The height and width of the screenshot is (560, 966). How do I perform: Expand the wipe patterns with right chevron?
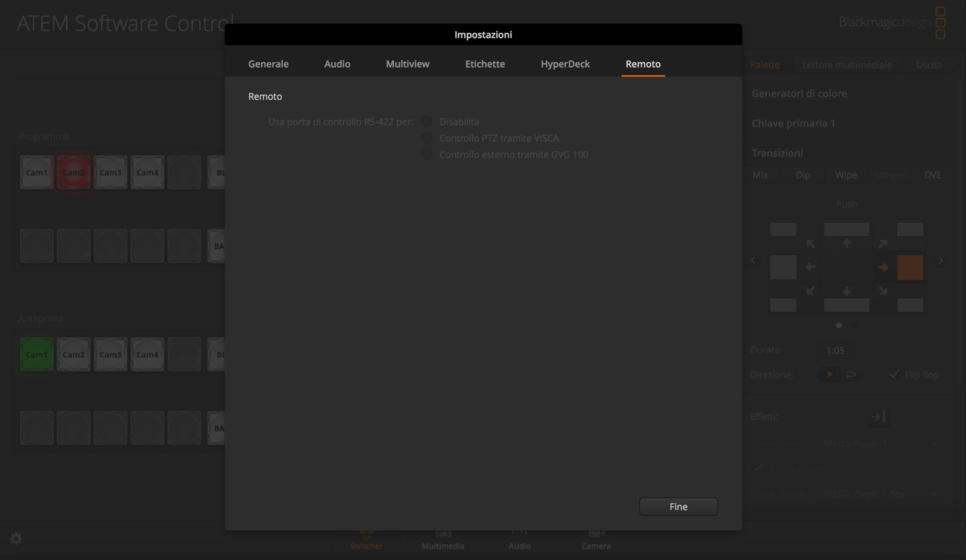pos(940,260)
